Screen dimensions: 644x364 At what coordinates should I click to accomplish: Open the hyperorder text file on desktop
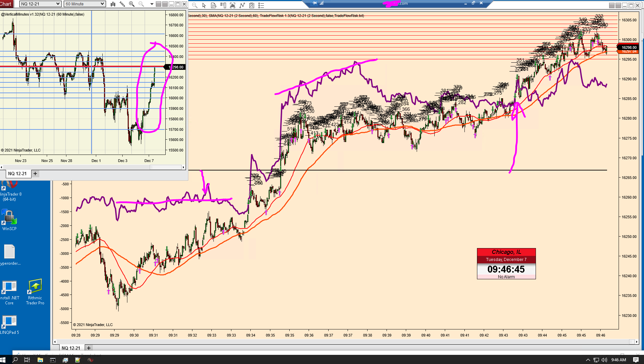click(9, 255)
